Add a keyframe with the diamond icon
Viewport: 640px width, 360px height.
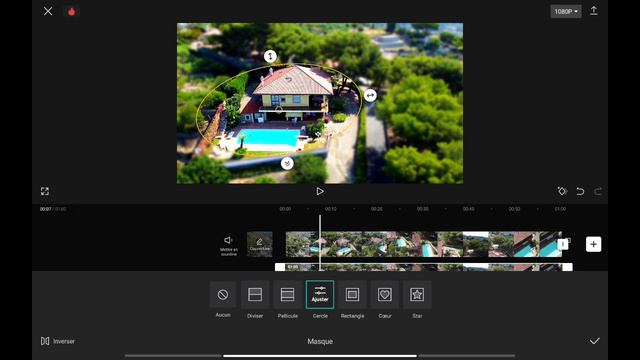[562, 191]
